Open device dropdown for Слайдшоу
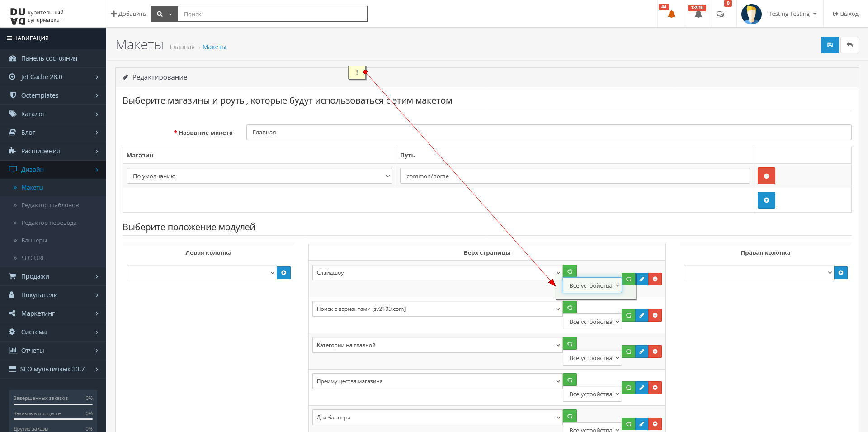The image size is (868, 432). click(x=592, y=285)
